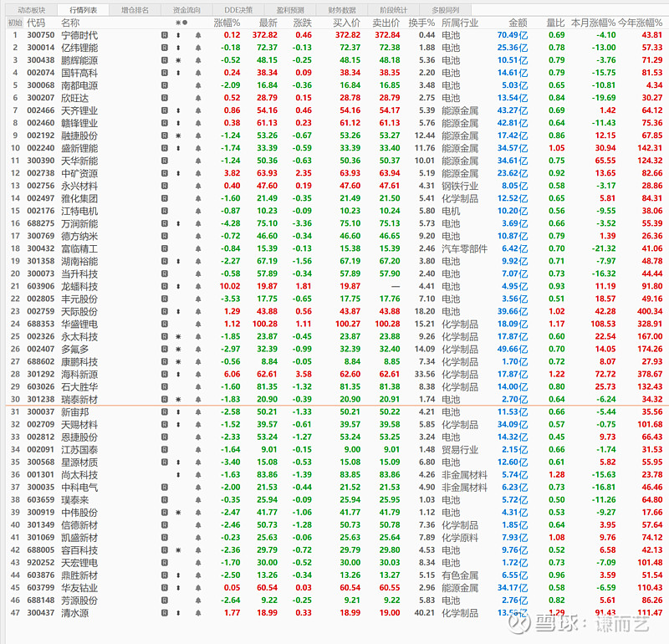This screenshot has width=669, height=644.
Task: Click the up-down arrow icon for 国轩高科
Action: (178, 73)
